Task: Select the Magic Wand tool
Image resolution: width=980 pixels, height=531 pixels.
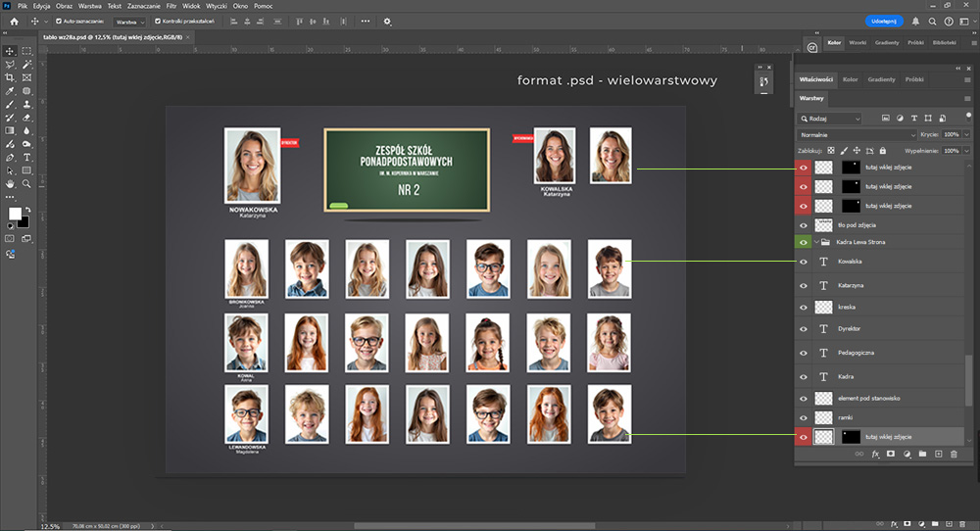Action: point(26,65)
